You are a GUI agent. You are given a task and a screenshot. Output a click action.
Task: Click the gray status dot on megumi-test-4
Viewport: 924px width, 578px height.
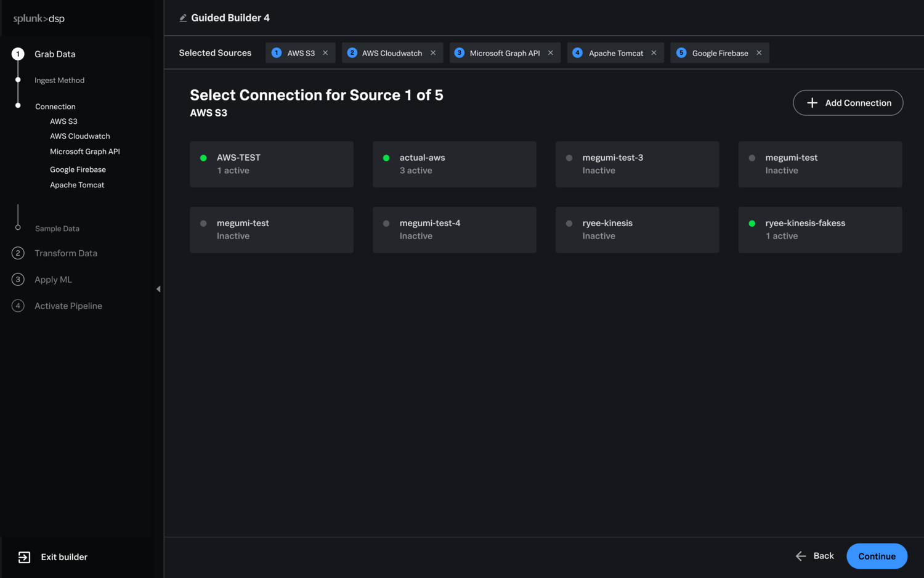click(386, 223)
